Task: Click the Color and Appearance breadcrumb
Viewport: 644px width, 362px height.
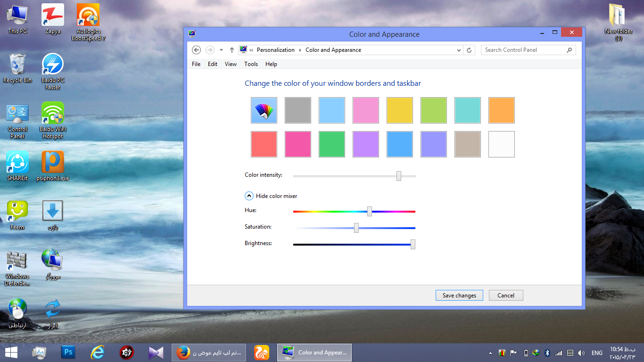Action: pyautogui.click(x=333, y=50)
